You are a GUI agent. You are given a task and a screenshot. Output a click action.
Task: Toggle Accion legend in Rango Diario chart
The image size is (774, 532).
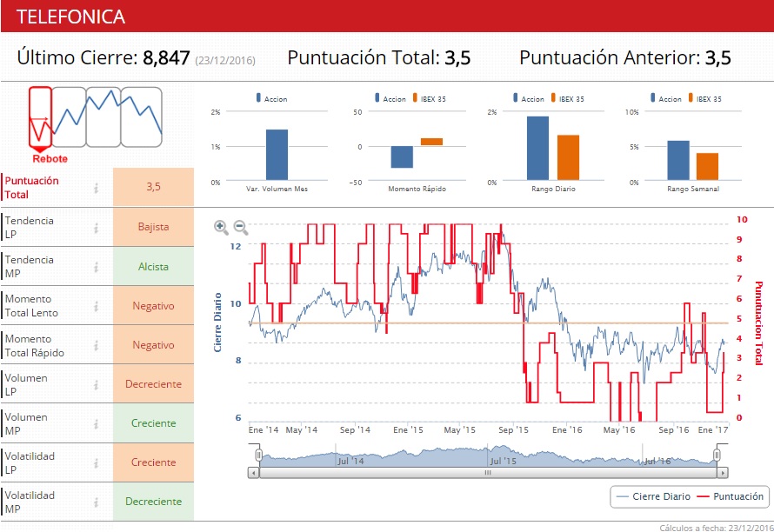[528, 99]
